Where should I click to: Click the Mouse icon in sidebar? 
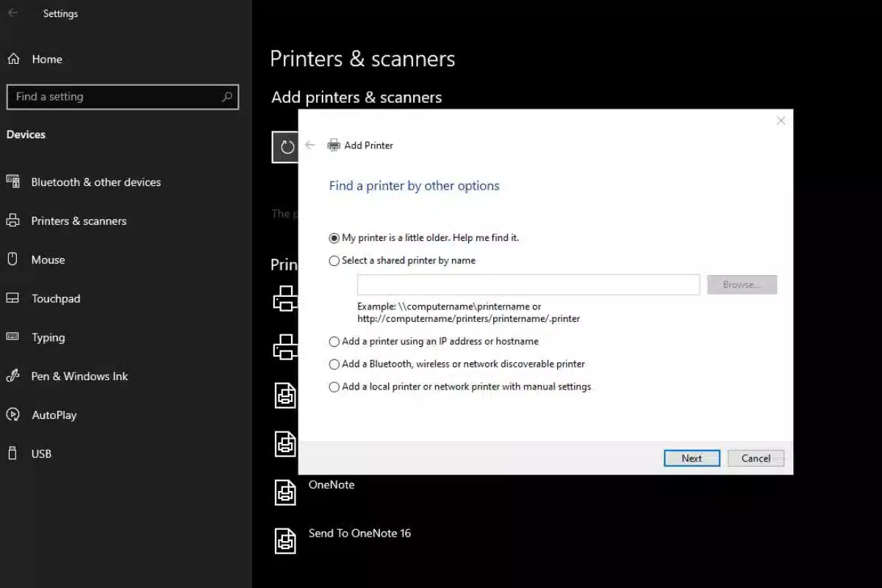12,259
